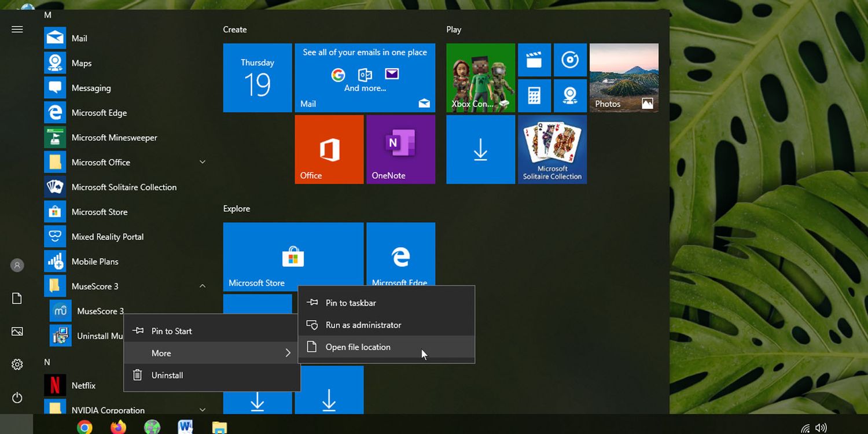The image size is (868, 434).
Task: Open Microsoft Word from the taskbar
Action: pyautogui.click(x=186, y=427)
